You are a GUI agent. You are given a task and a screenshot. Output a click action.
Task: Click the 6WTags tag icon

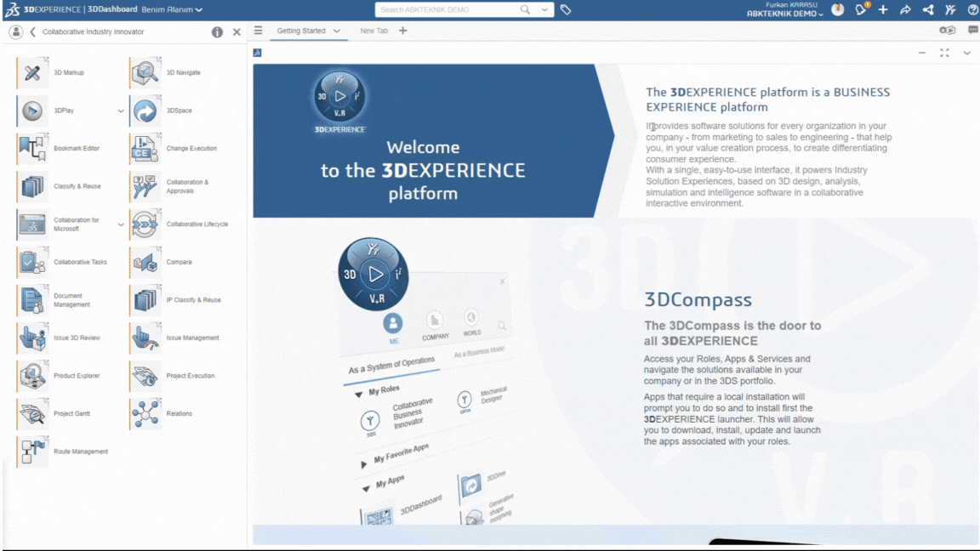pyautogui.click(x=566, y=10)
